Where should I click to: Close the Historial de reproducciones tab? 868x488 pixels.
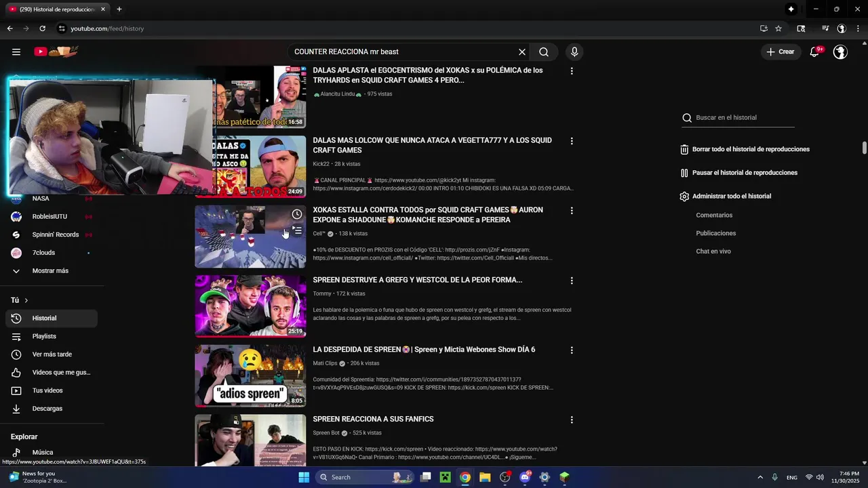103,9
